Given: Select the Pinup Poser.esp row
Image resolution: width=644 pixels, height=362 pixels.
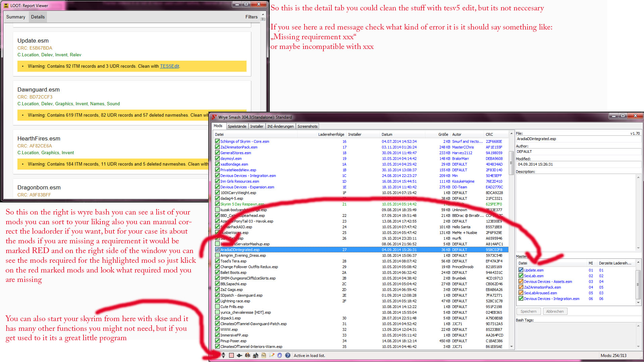Looking at the screenshot, I should 361,341.
